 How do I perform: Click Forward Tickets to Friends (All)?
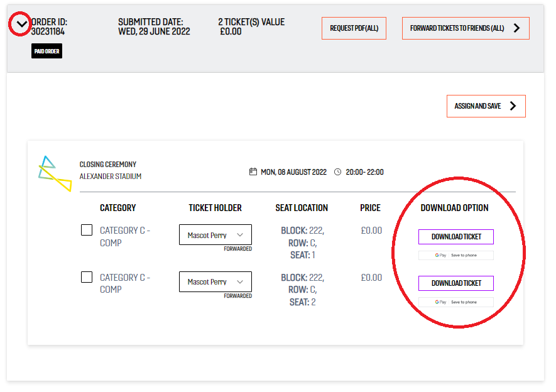pos(466,28)
